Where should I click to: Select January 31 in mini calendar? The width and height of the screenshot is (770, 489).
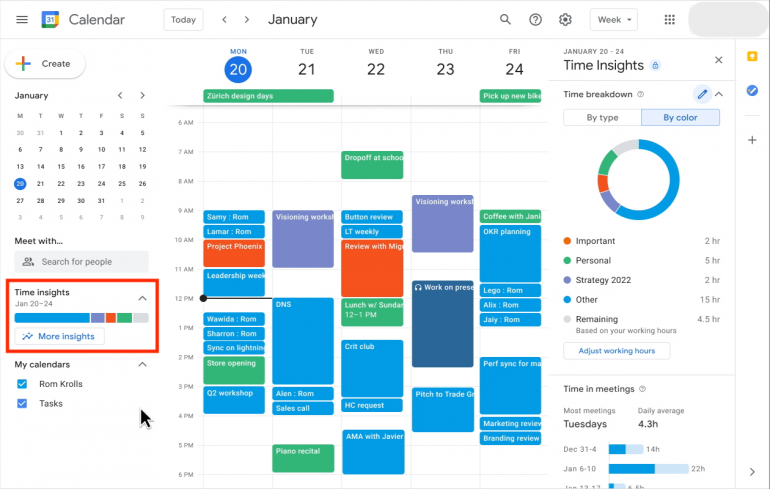point(101,200)
